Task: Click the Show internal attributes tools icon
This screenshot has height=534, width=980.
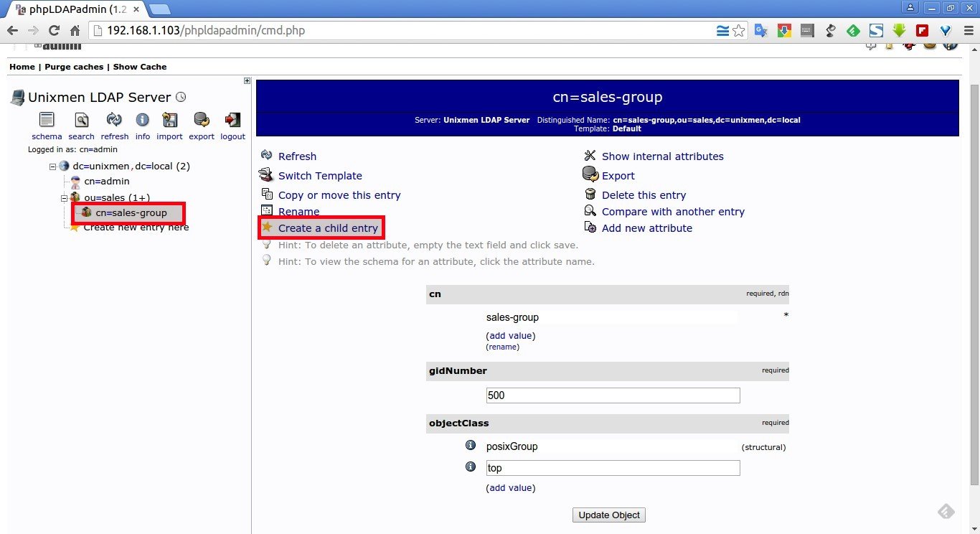Action: point(590,156)
